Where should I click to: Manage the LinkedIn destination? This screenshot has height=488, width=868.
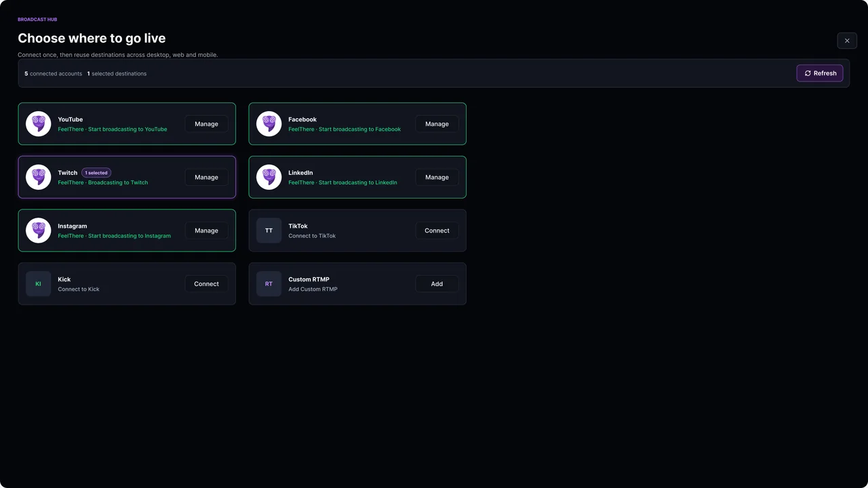click(437, 178)
